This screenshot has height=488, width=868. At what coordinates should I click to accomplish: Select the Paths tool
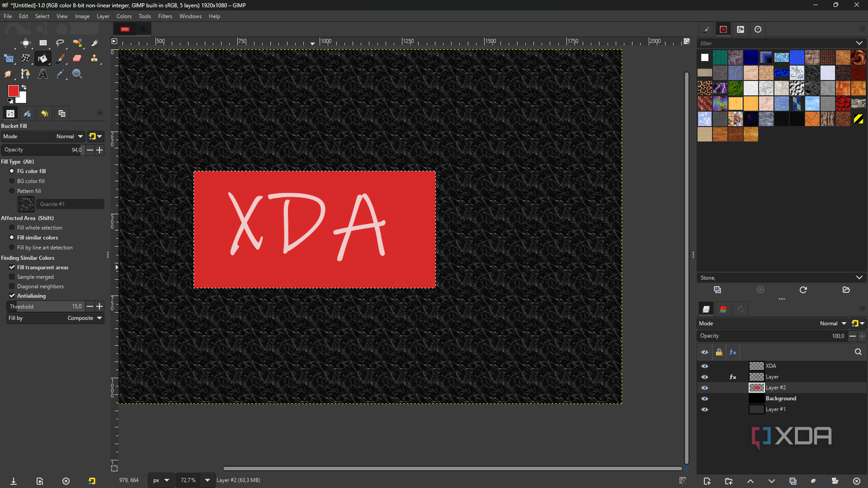(25, 74)
